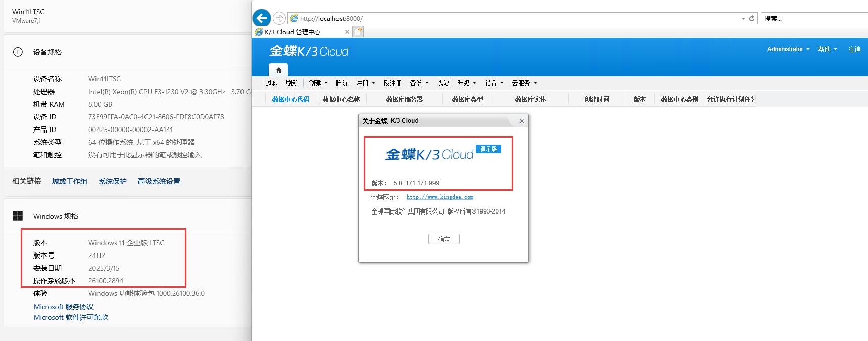
Task: Open the Microsoft 服务协议 link
Action: [64, 307]
